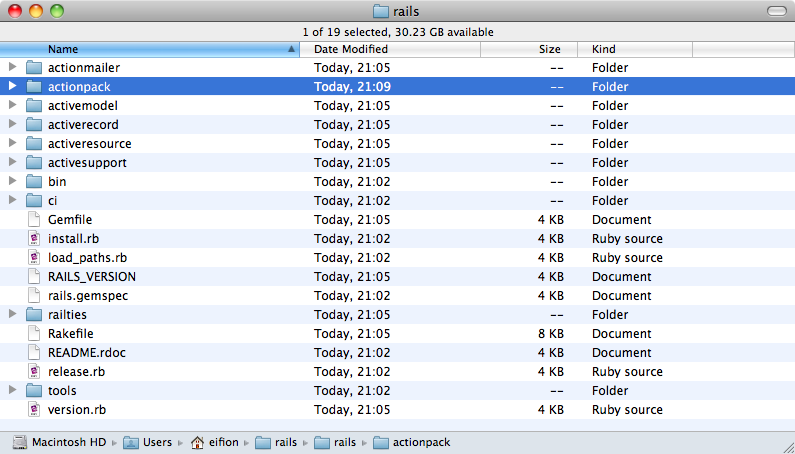Expand the railties folder triangle

tap(13, 314)
